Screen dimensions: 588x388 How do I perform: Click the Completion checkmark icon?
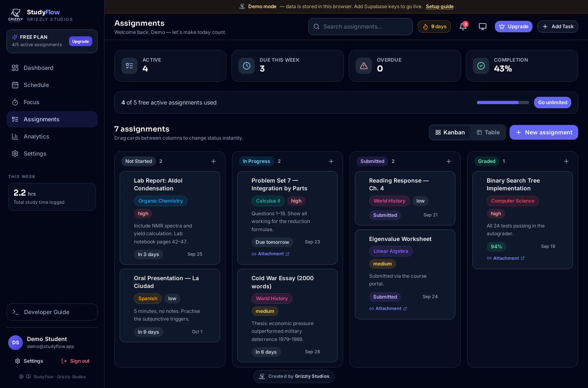tap(481, 66)
